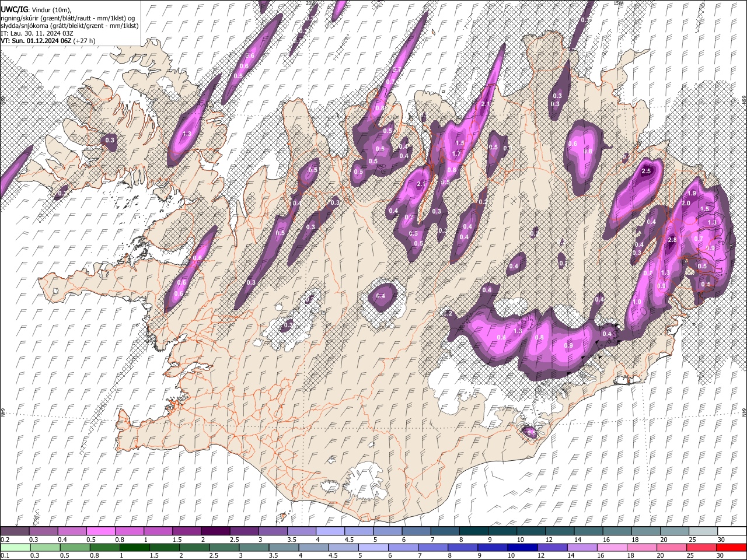747x560 pixels.
Task: Pick the dark teal 8–9 swatch, upper legend row
Action: point(474,531)
